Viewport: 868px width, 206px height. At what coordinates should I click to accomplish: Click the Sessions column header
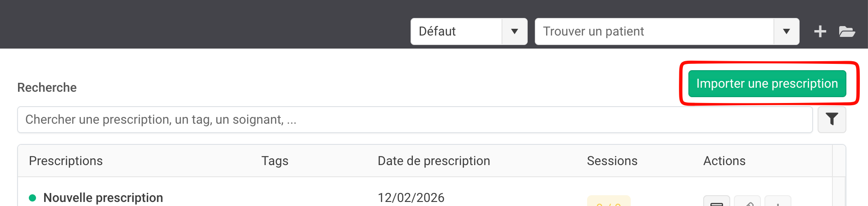[612, 161]
